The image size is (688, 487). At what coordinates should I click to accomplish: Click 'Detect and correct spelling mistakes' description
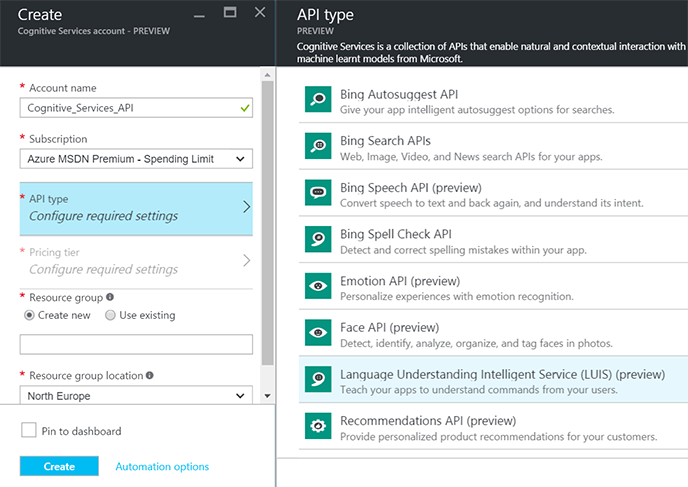(463, 250)
